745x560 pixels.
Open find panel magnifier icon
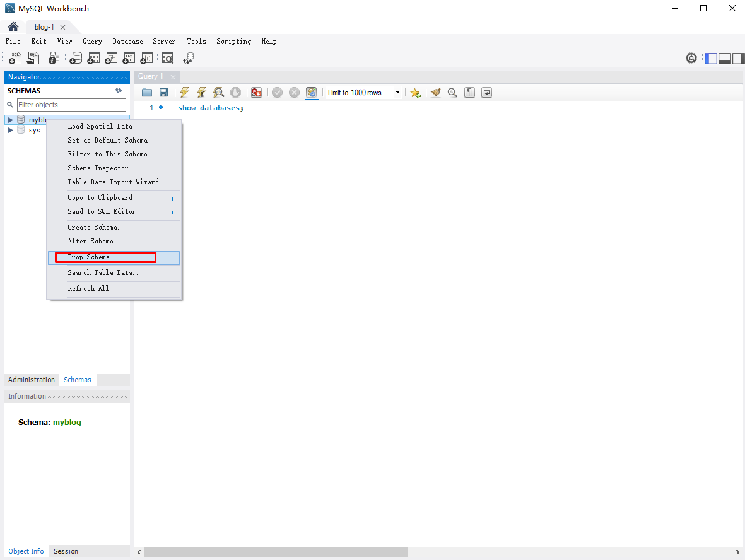pyautogui.click(x=452, y=93)
